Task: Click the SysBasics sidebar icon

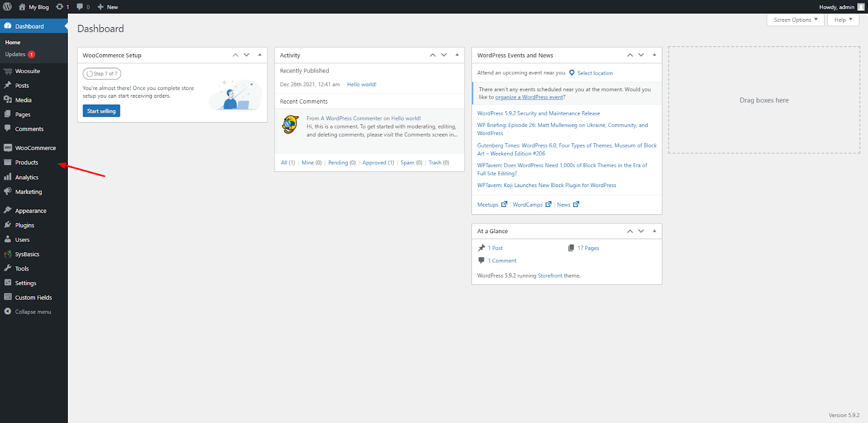Action: 8,254
